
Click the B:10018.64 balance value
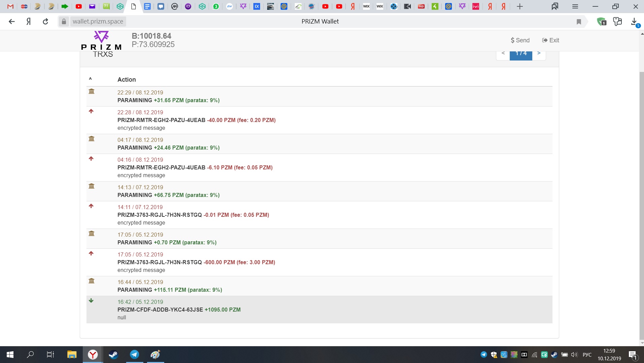151,36
